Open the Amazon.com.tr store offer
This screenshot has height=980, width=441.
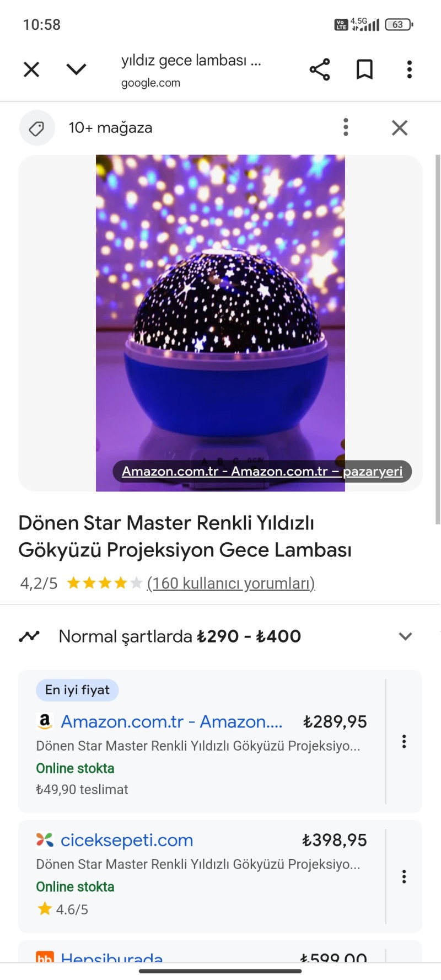click(171, 722)
